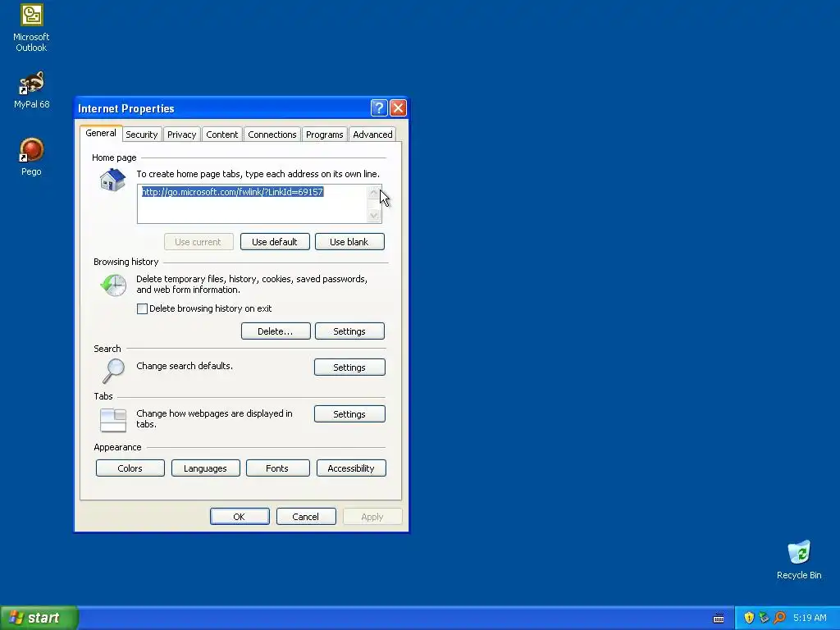Open Tabs Settings

point(349,413)
